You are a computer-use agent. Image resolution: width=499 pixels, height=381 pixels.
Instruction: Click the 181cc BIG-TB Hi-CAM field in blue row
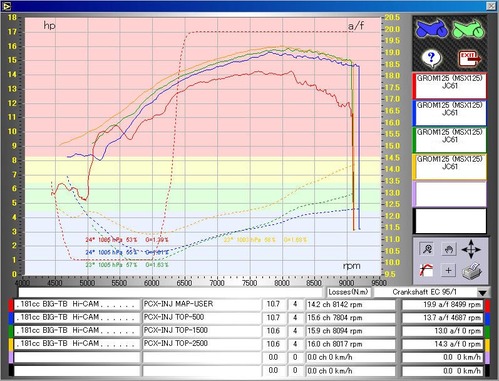pyautogui.click(x=77, y=318)
